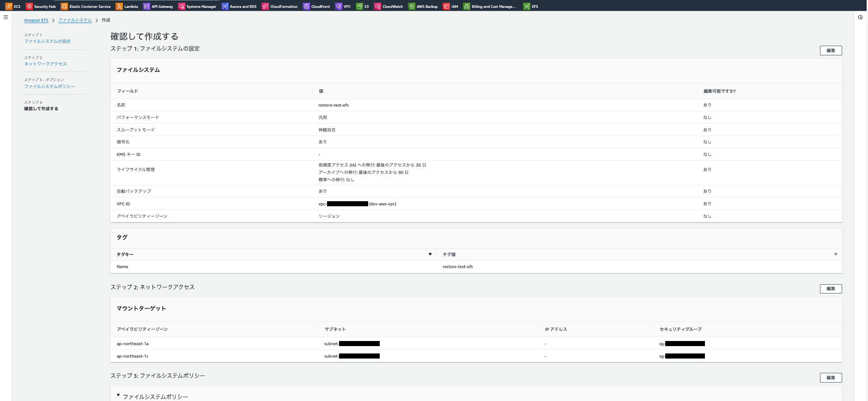Open the IAM service icon

[x=446, y=6]
